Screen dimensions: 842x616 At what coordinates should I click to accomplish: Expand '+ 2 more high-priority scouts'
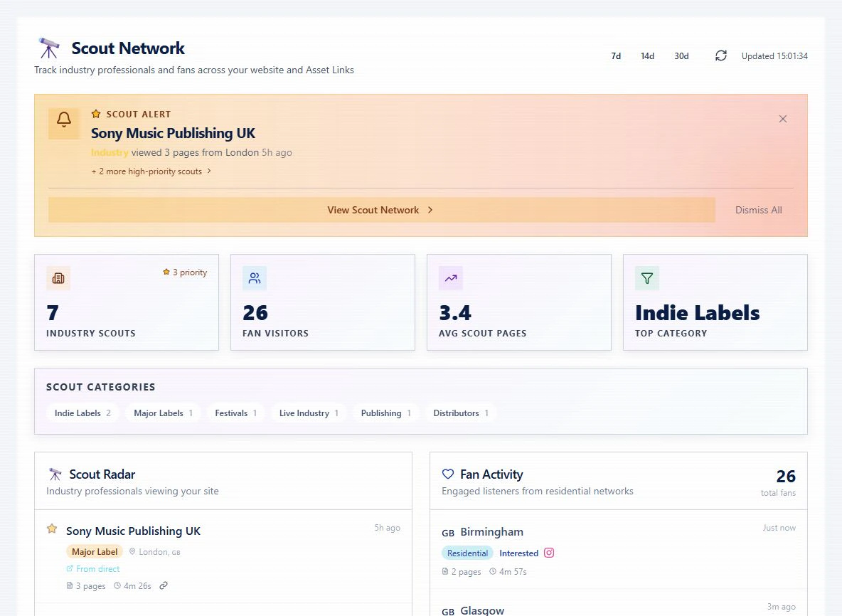pos(151,171)
